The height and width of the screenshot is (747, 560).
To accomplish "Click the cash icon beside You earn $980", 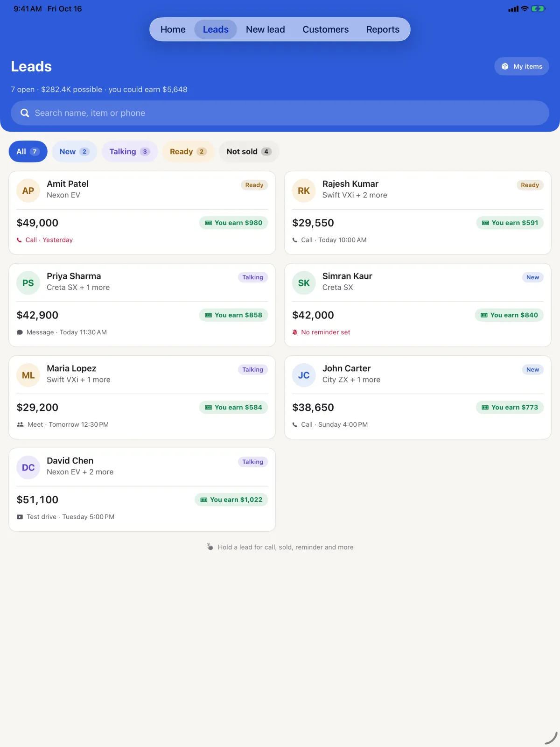I will point(209,223).
